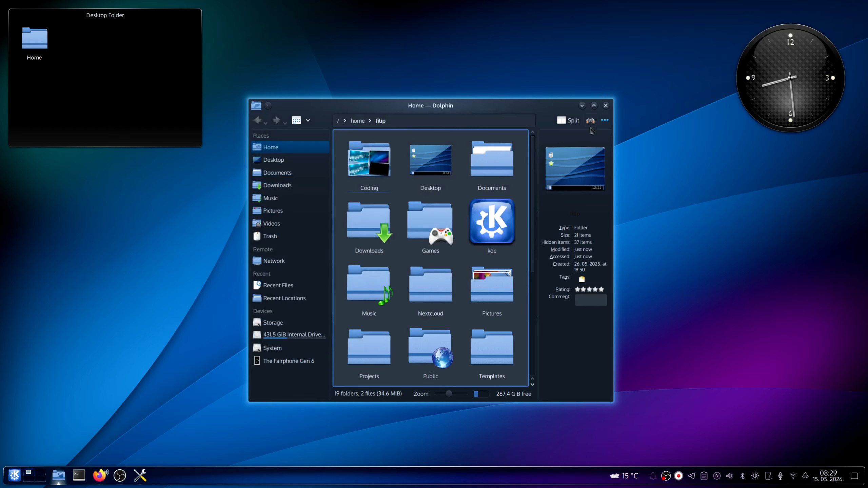This screenshot has width=868, height=488.
Task: Add a tag with the Tags icon
Action: click(582, 279)
